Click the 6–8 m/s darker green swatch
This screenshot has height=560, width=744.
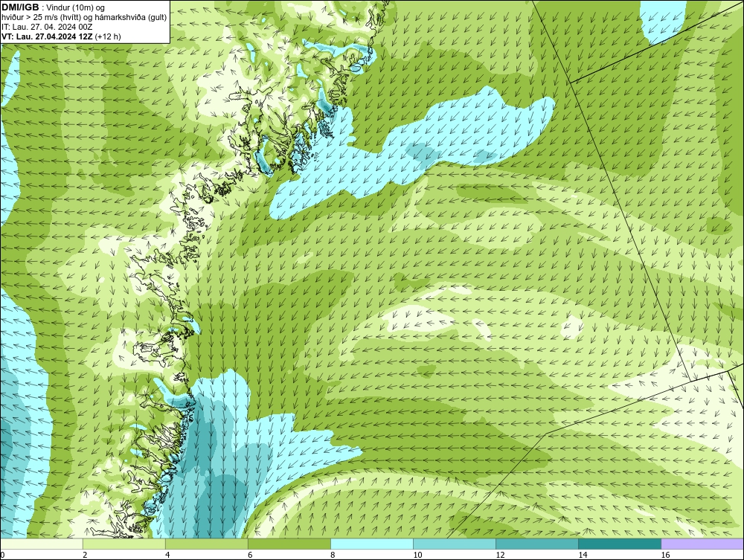pyautogui.click(x=289, y=544)
